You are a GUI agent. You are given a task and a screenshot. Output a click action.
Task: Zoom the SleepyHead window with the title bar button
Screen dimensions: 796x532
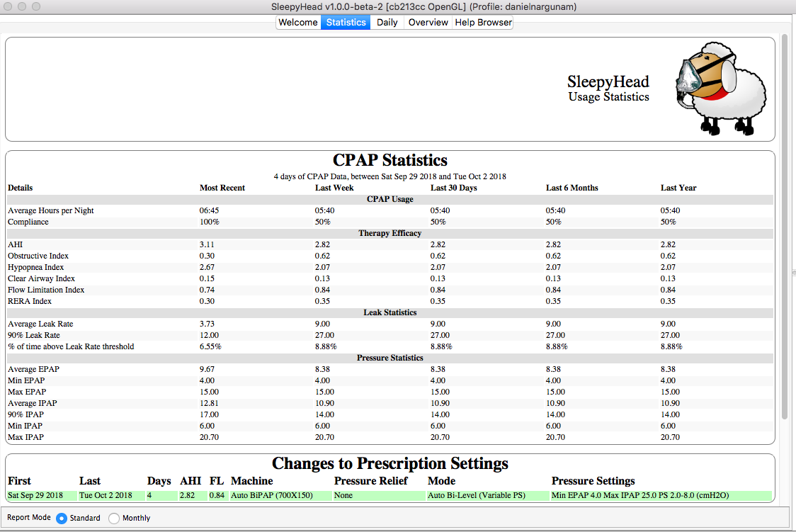[36, 6]
